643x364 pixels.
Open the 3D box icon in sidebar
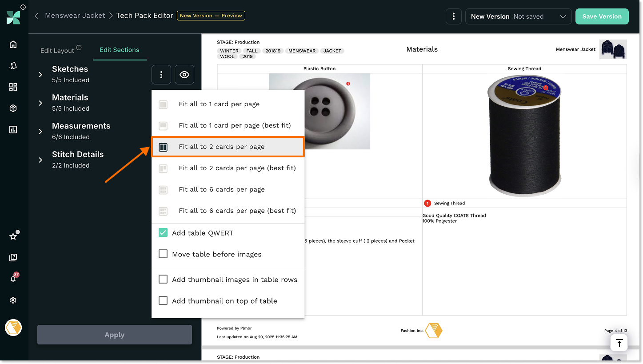[x=13, y=108]
